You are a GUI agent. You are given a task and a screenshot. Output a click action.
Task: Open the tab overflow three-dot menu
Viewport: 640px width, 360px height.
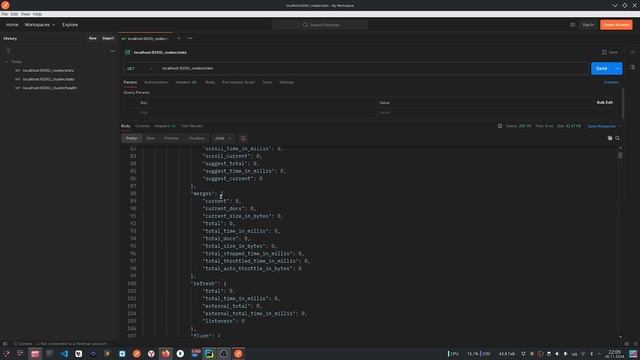click(190, 38)
